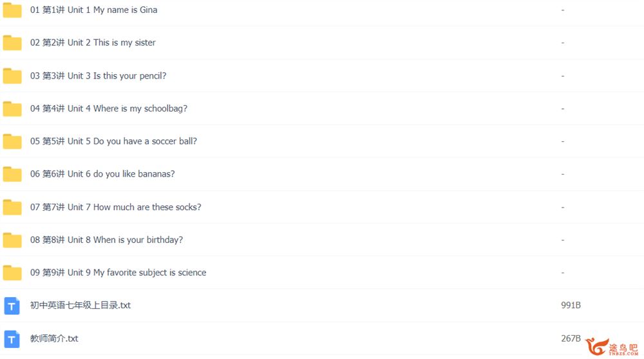Screen dimensions: 644x359
Task: Open folder icon for Unit 1 My name is Gina
Action: point(12,10)
